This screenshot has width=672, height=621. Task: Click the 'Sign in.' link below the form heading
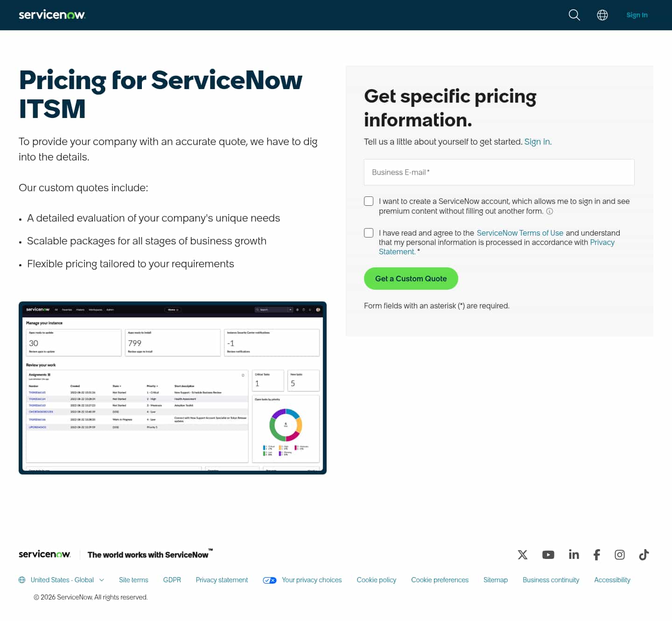[x=538, y=142]
